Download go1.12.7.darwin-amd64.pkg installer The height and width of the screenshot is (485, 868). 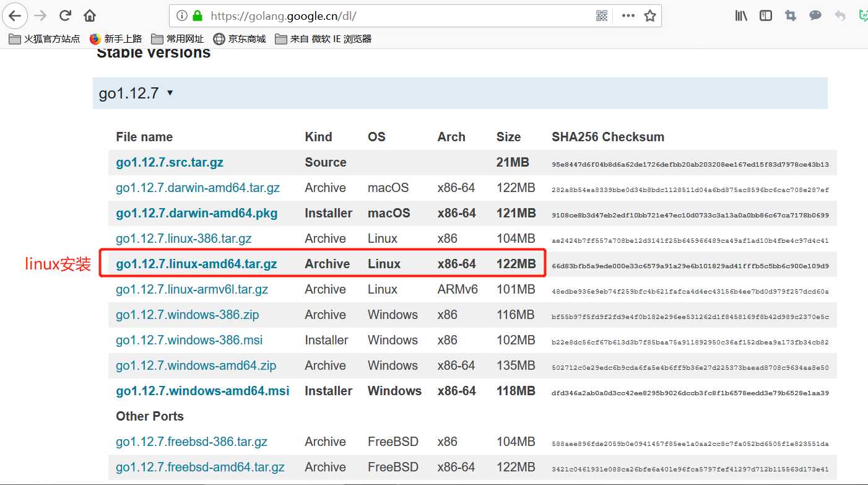197,213
